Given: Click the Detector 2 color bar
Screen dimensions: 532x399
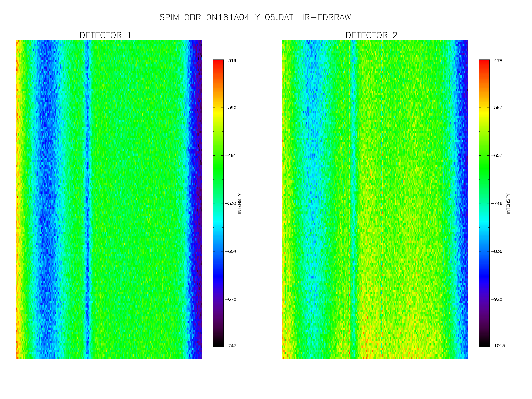Looking at the screenshot, I should click(484, 203).
